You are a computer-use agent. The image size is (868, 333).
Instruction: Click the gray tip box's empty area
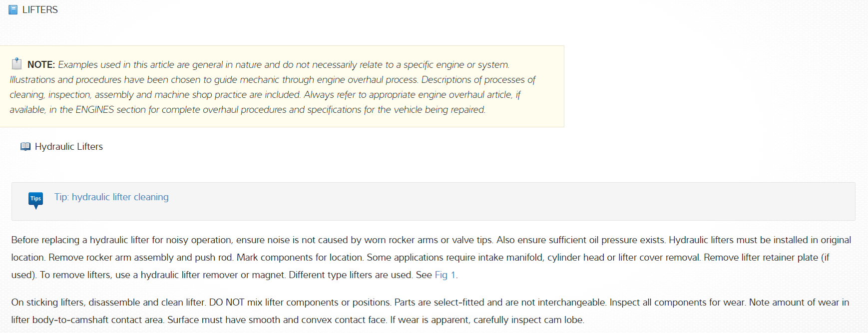click(x=499, y=202)
